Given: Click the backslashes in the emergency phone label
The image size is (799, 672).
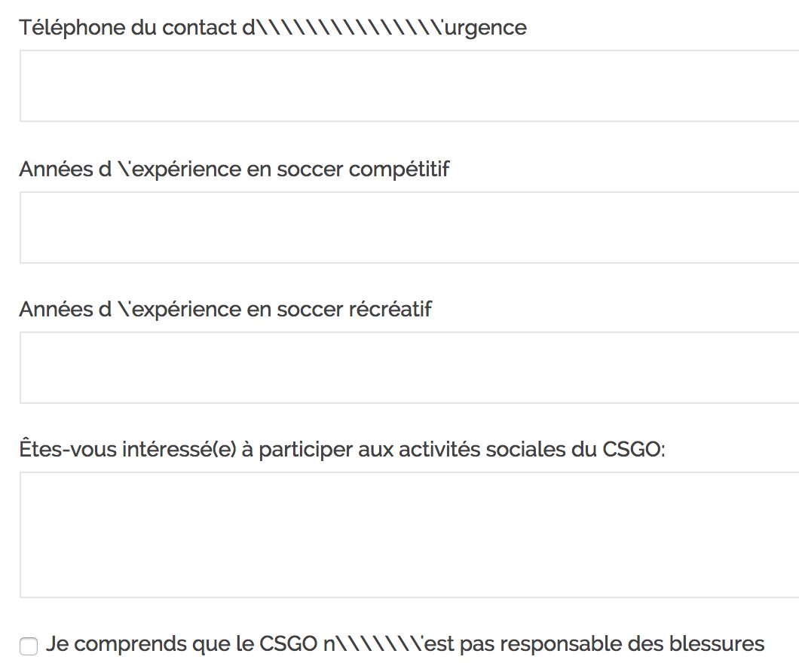Looking at the screenshot, I should pyautogui.click(x=350, y=28).
